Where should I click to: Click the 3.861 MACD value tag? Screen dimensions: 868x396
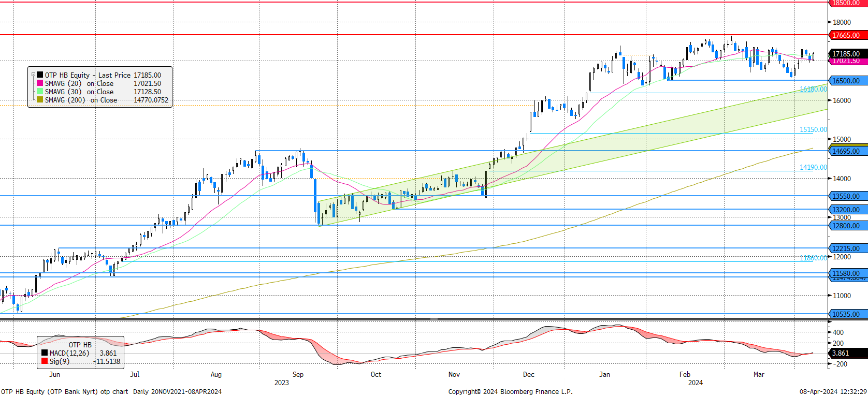(848, 353)
